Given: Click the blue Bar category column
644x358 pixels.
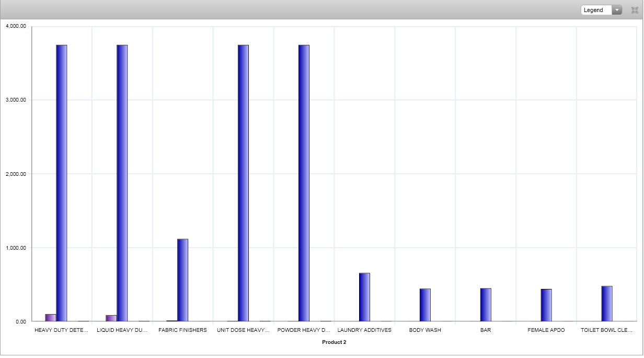Looking at the screenshot, I should tap(486, 305).
